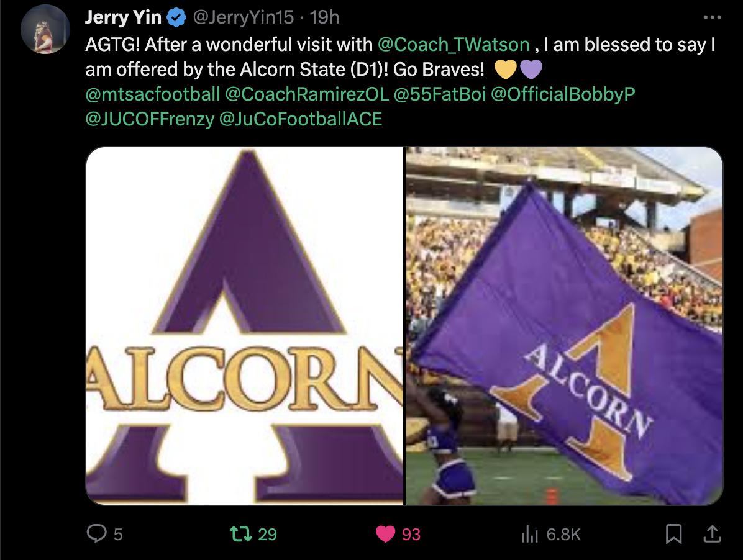Image resolution: width=743 pixels, height=560 pixels.
Task: Click the retweet icon with 29
Action: click(240, 534)
